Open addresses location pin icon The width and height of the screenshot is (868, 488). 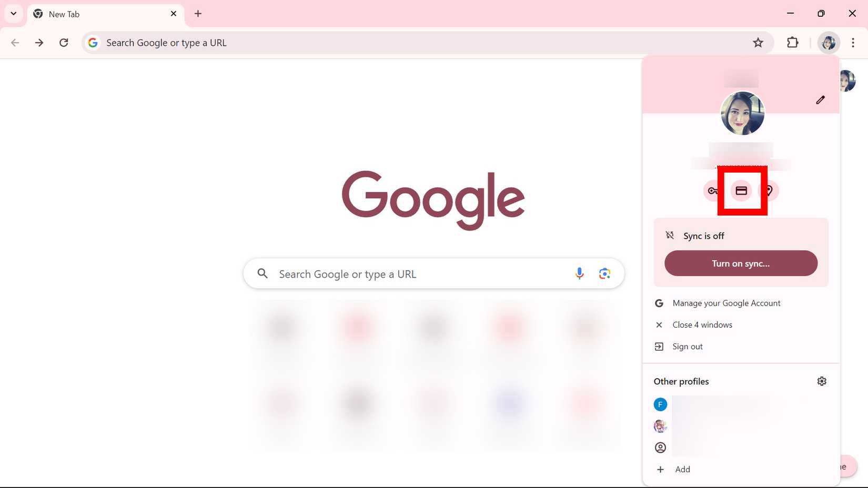point(770,191)
